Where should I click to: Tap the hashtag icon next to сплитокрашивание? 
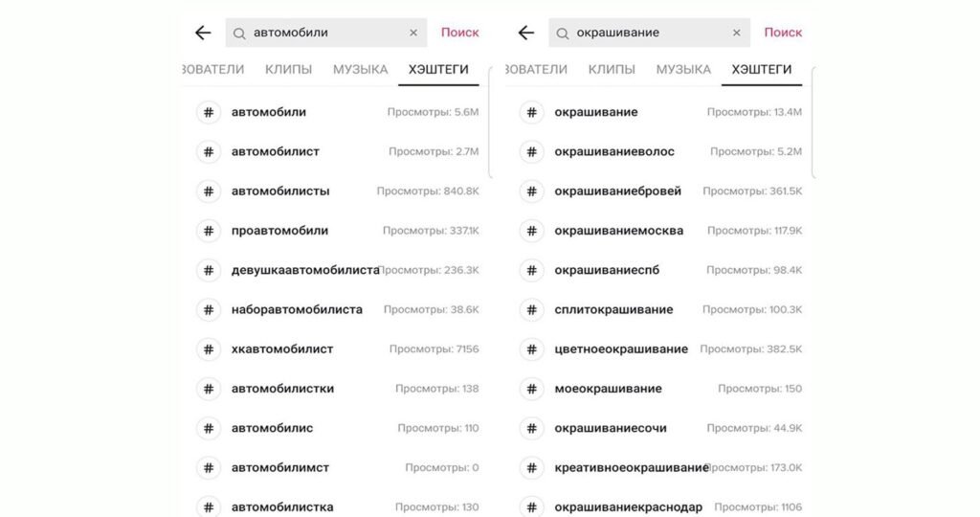click(x=532, y=309)
